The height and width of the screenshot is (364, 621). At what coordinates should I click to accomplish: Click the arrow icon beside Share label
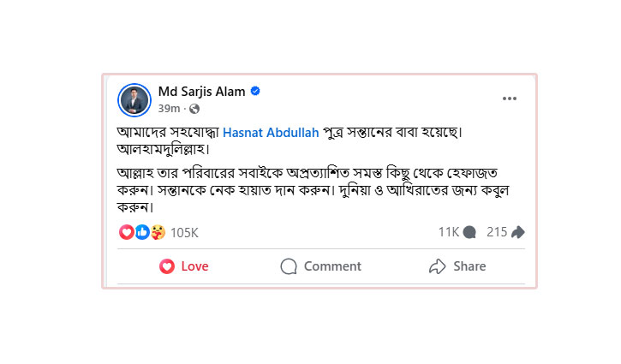pos(438,266)
